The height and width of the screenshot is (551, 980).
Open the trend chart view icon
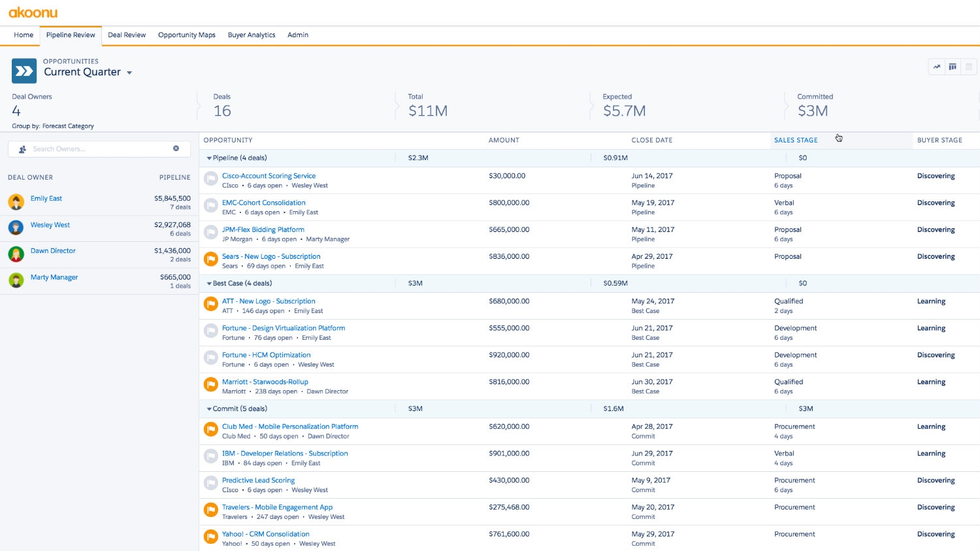(936, 67)
